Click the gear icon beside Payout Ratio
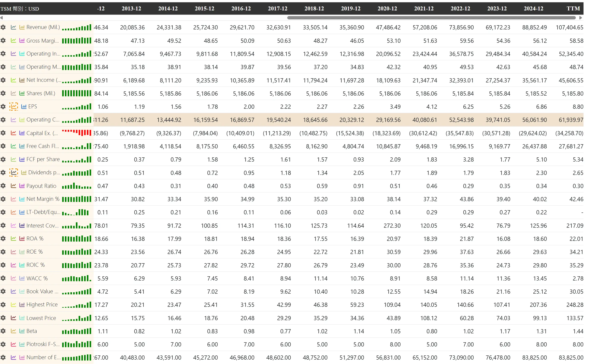Viewport: 590px width, 364px height. [3, 186]
